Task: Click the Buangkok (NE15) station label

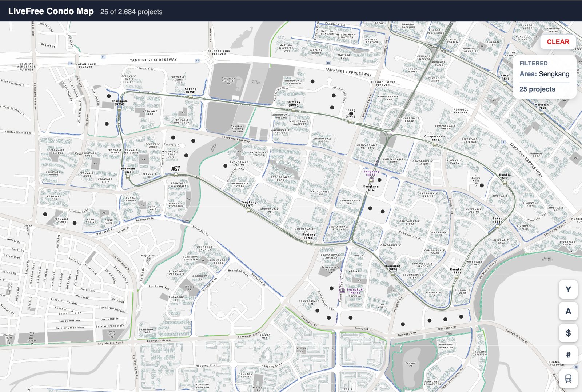Action: 355,291
